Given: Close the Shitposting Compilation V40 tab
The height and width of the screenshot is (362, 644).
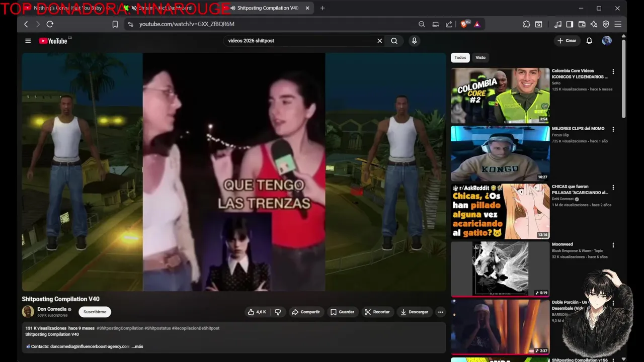Looking at the screenshot, I should coord(307,8).
